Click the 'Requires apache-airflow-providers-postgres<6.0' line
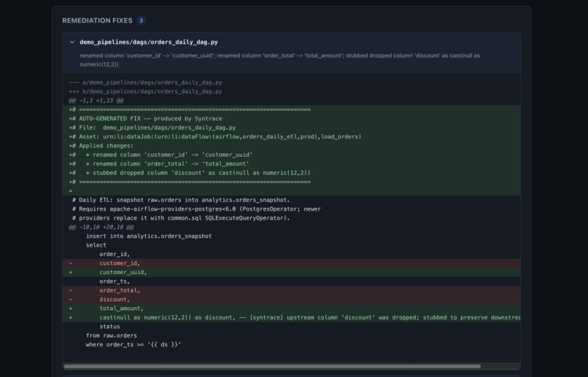Screen dimensions: 588x377 coord(196,209)
